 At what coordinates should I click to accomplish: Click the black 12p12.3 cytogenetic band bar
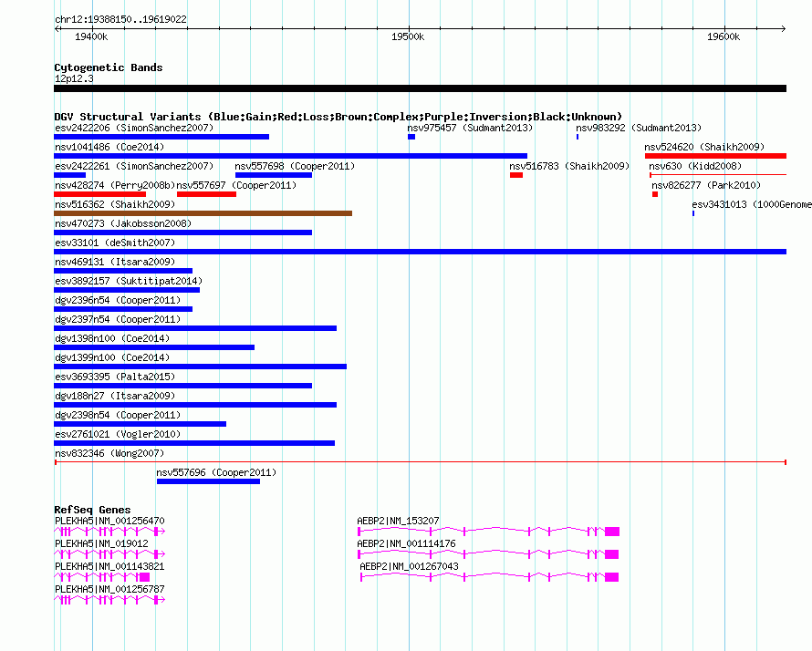(420, 88)
